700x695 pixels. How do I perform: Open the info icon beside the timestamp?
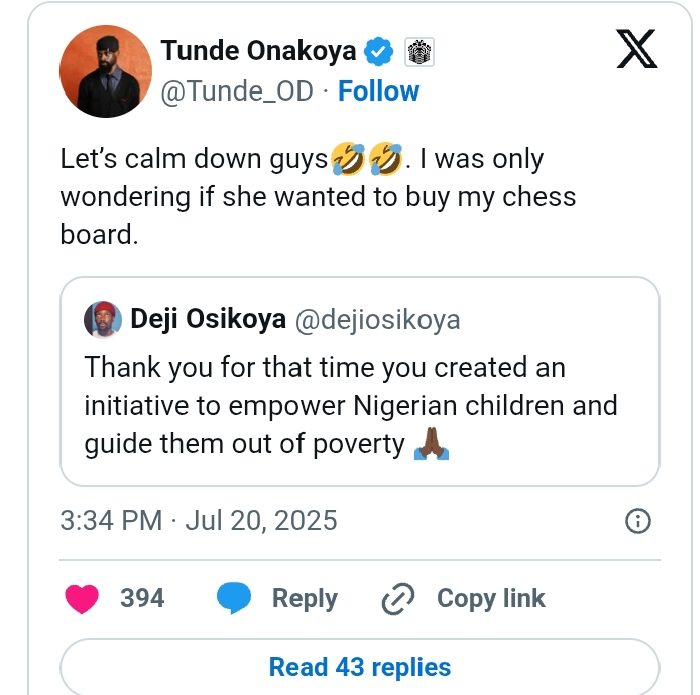(637, 521)
